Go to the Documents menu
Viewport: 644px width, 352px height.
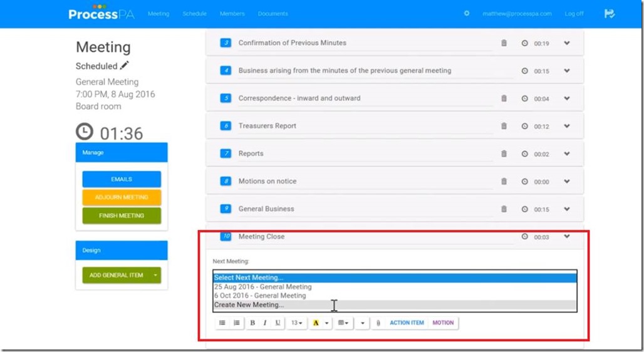coord(273,14)
